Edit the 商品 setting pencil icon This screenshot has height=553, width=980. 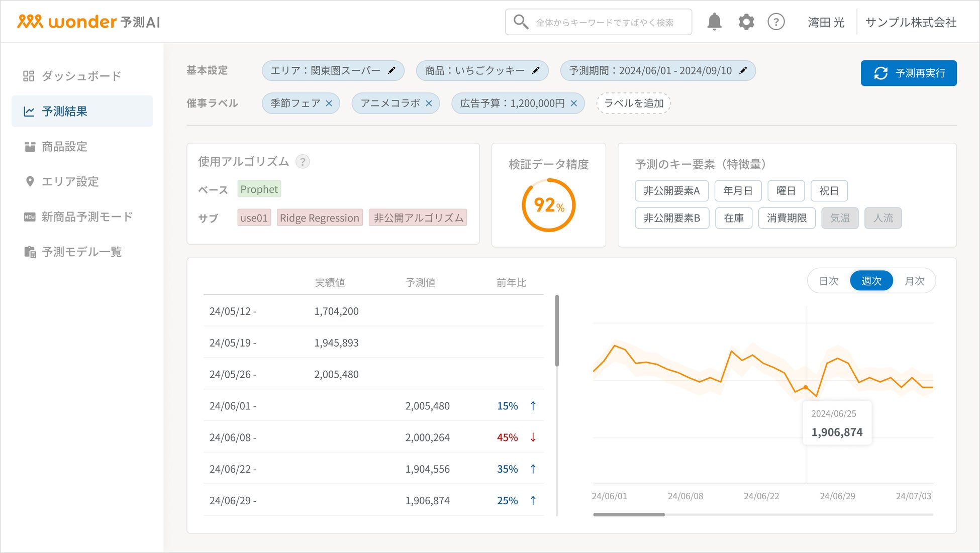tap(536, 71)
